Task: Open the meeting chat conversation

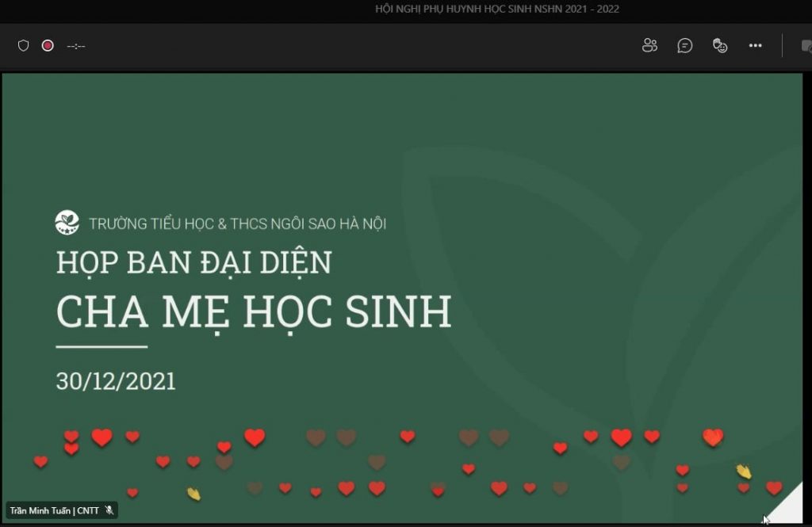Action: click(684, 45)
